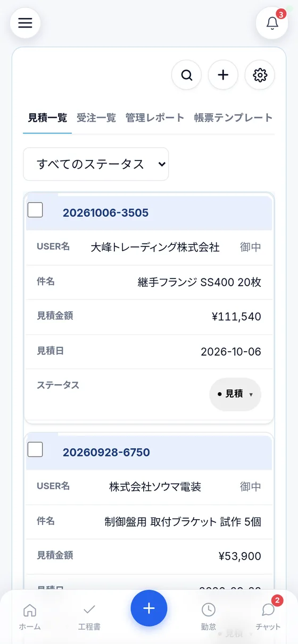Tap the blue floating plus button

[149, 608]
